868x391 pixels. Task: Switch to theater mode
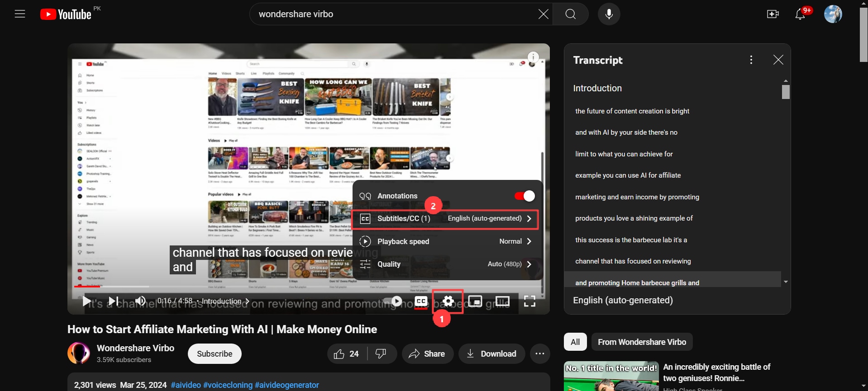coord(502,301)
